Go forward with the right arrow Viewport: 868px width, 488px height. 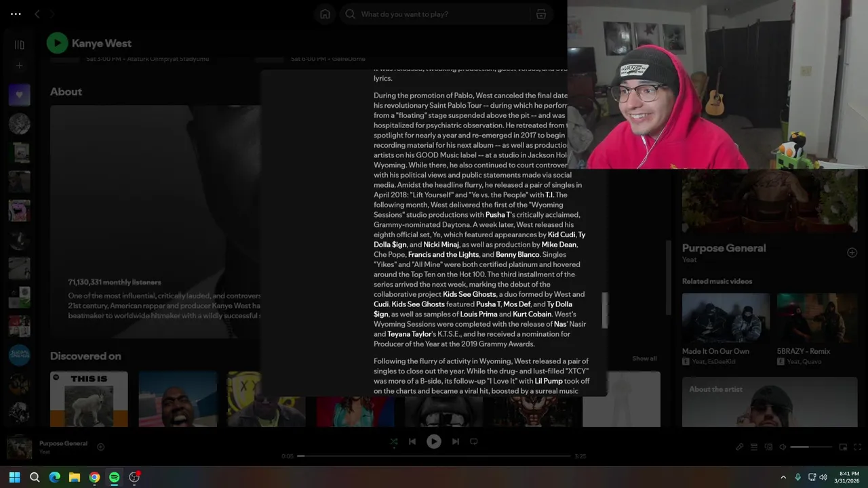(52, 14)
